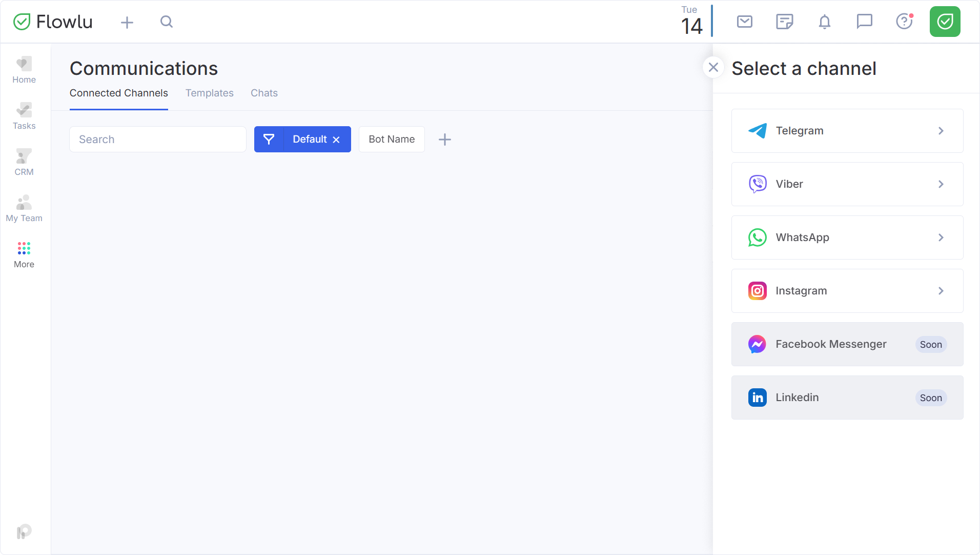
Task: Switch to Templates tab
Action: coord(210,93)
